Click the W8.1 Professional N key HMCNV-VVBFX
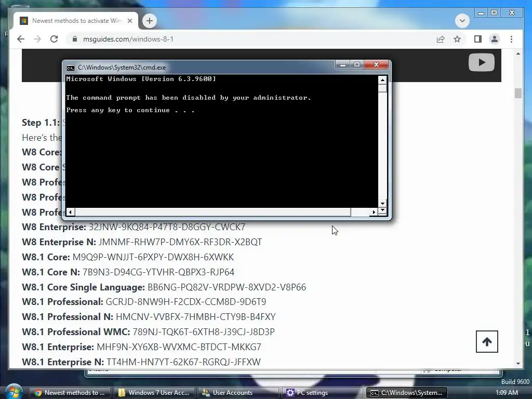This screenshot has width=532, height=399. 196,317
